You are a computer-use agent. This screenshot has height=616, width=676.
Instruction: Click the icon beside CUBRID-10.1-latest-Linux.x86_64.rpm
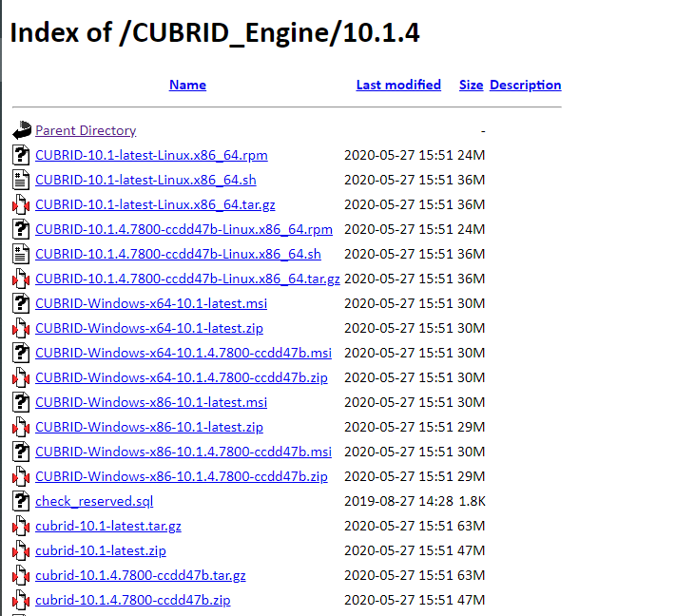21,155
